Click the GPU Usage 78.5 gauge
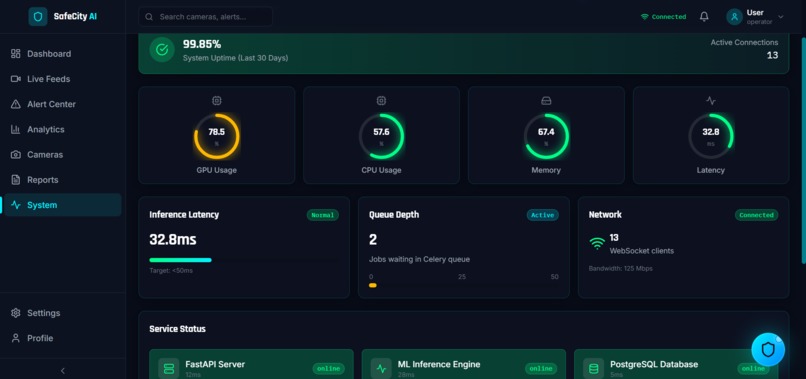The width and height of the screenshot is (806, 379). coord(216,136)
